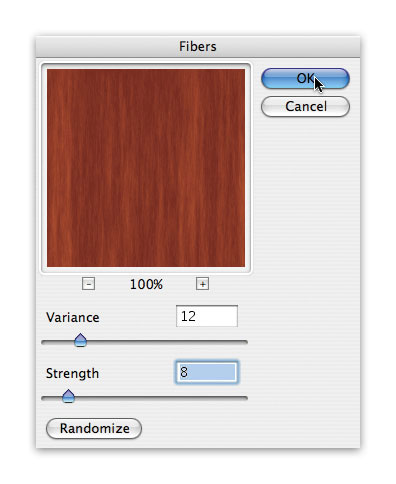Click the Fibers dialog title bar
The image size is (396, 484).
198,47
